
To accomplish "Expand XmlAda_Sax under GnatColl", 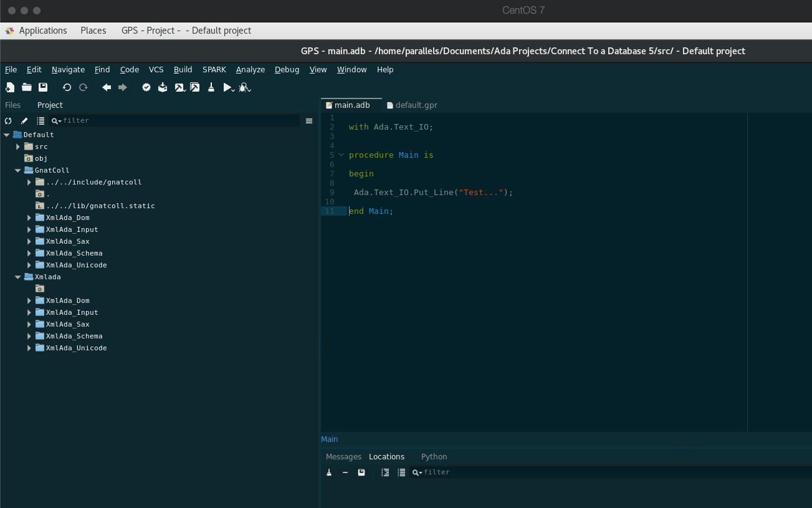I will (x=29, y=241).
